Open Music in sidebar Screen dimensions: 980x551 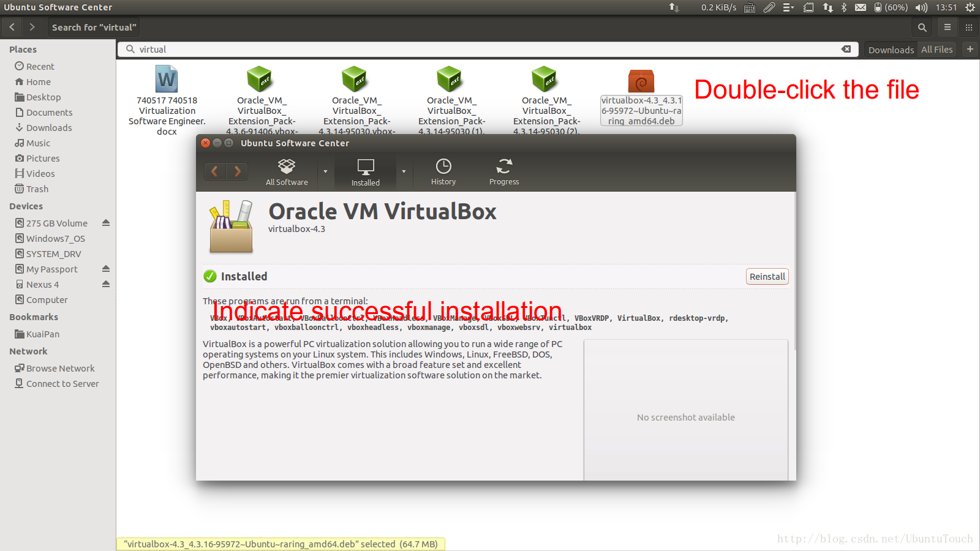[x=38, y=143]
